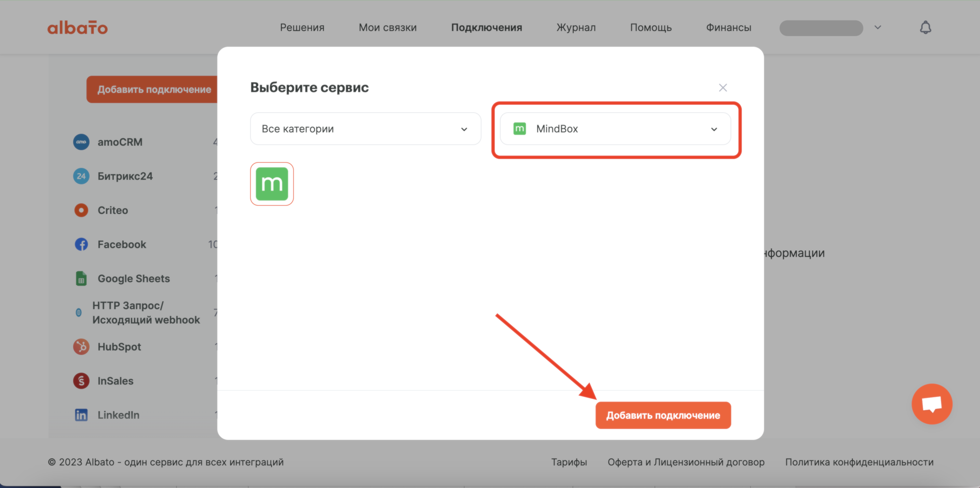Open the notifications bell icon
This screenshot has height=488, width=980.
tap(925, 27)
